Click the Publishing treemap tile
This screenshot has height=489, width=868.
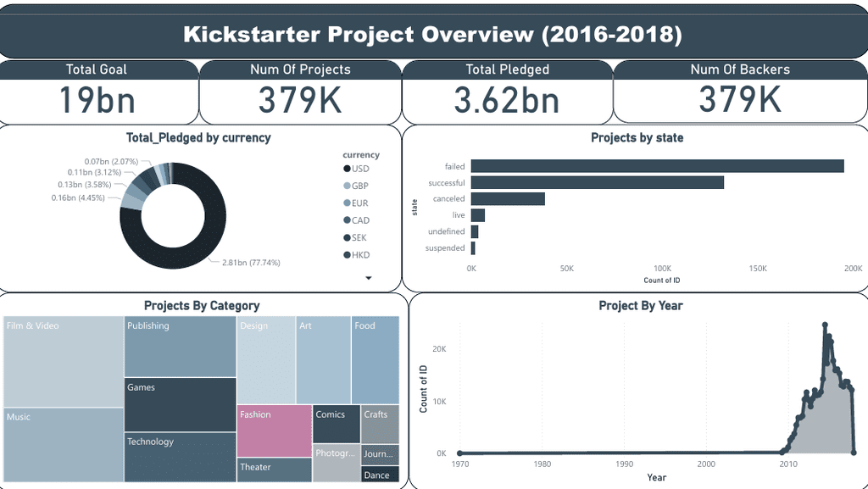point(180,347)
